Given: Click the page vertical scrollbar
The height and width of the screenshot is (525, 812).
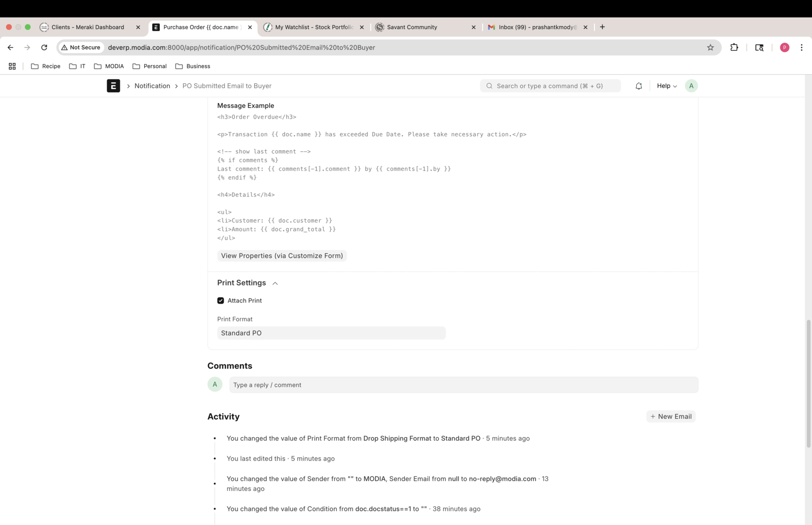Looking at the screenshot, I should click(x=808, y=384).
